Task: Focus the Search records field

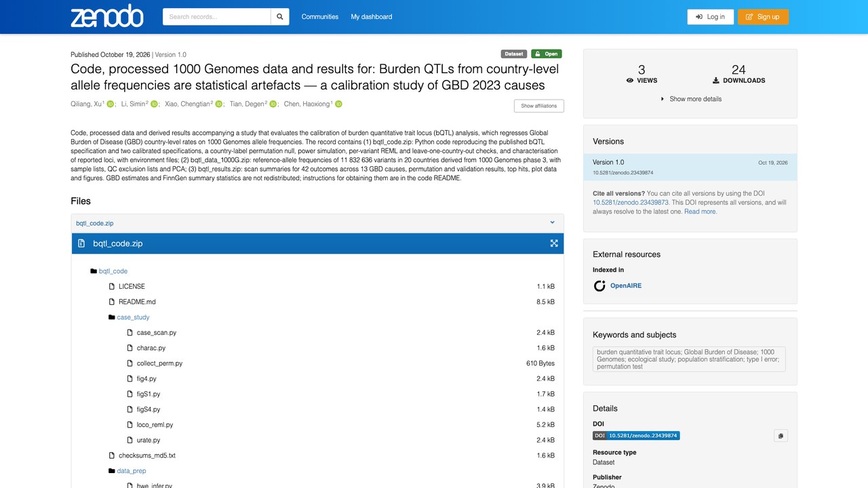Action: [x=217, y=17]
